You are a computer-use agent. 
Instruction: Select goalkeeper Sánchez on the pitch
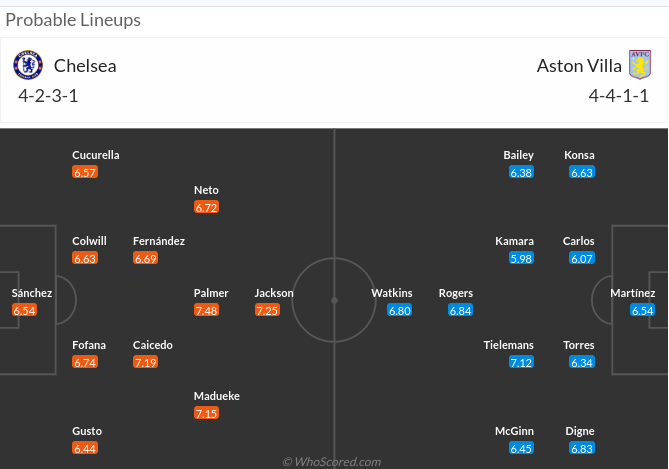click(32, 293)
